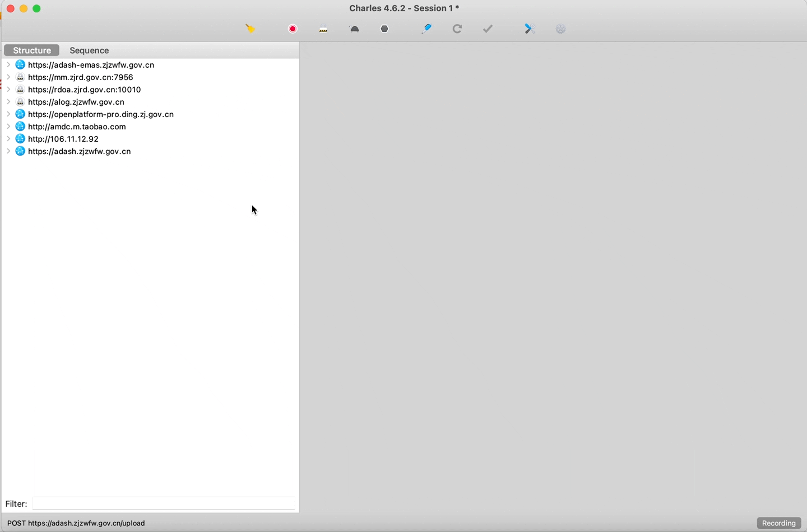Select https://adash-emas.zjzwfw.gov.cn in the tree
807x532 pixels.
tap(91, 65)
